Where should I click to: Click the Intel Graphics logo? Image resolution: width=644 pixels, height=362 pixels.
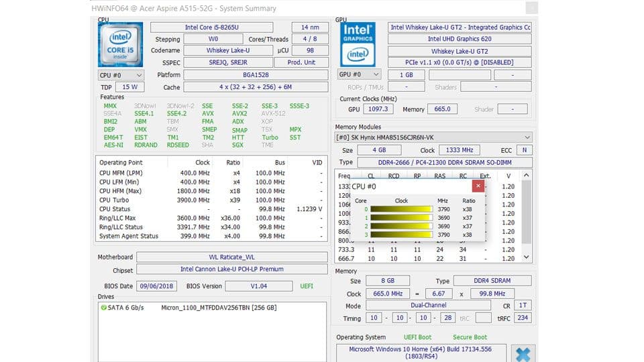pos(358,44)
